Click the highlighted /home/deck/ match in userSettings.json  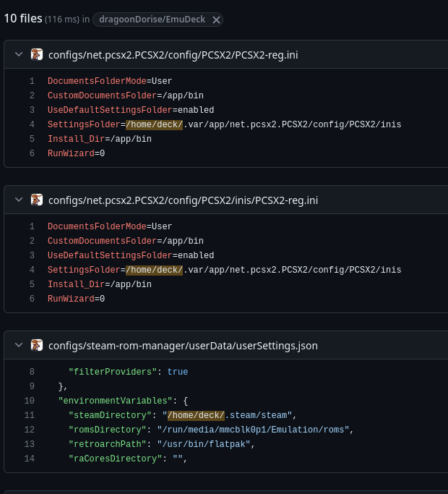(197, 415)
